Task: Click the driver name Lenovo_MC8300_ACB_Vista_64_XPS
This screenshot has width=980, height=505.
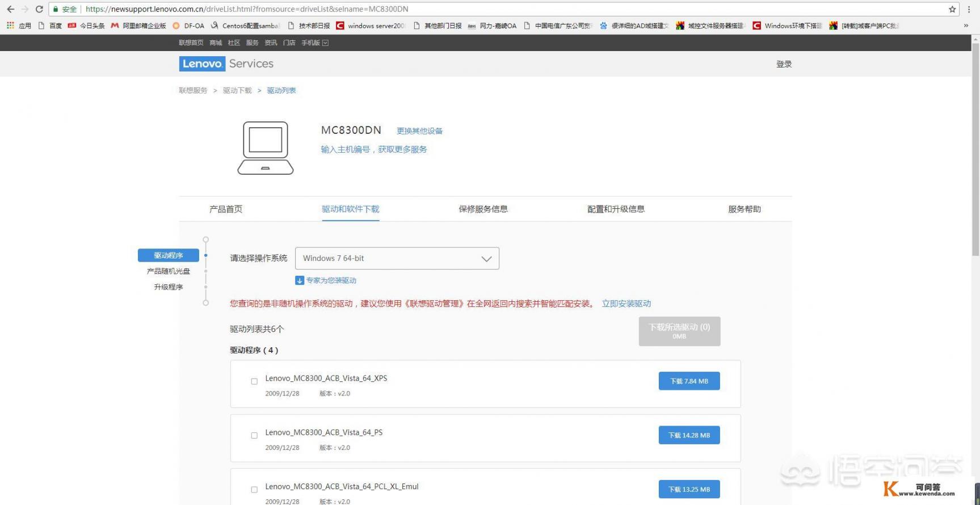Action: (x=326, y=378)
